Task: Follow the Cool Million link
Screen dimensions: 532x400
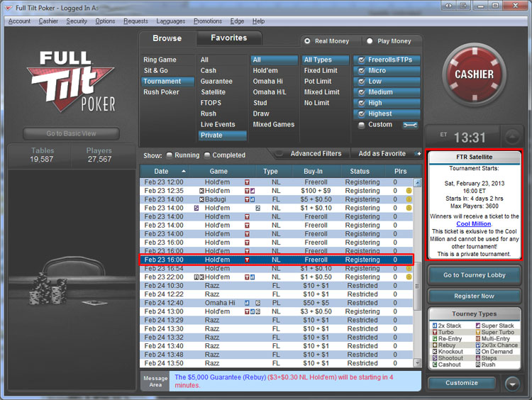Action: tap(474, 224)
